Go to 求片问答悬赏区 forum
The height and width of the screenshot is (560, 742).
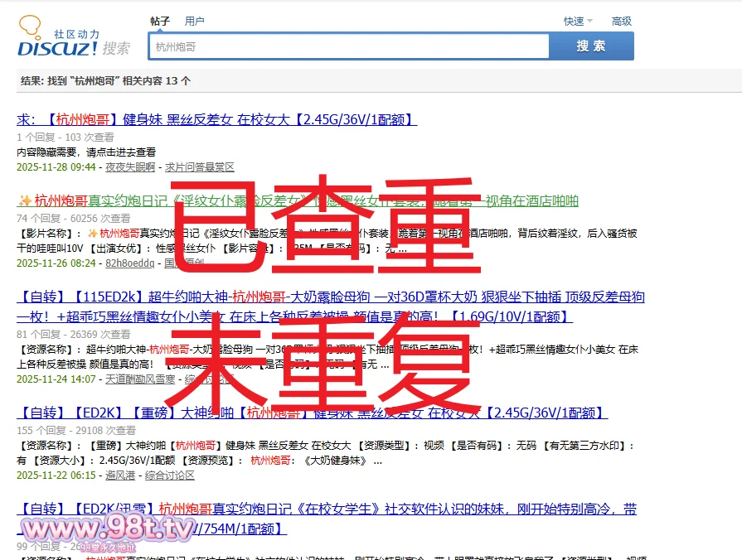click(200, 167)
